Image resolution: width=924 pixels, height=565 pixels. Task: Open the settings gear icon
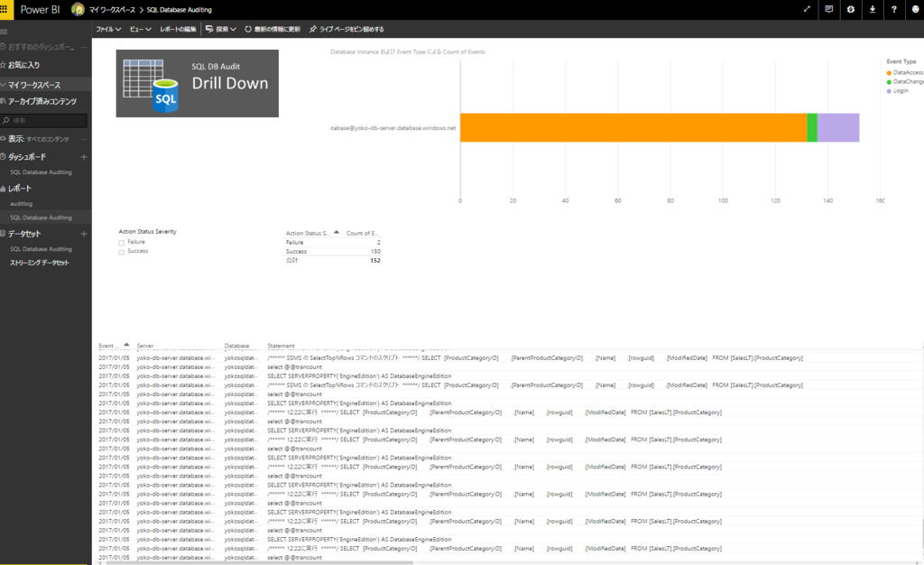[850, 9]
